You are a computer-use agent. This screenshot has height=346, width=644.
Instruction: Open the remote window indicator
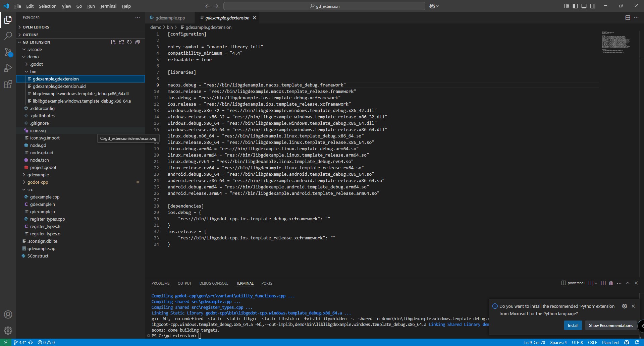point(5,342)
